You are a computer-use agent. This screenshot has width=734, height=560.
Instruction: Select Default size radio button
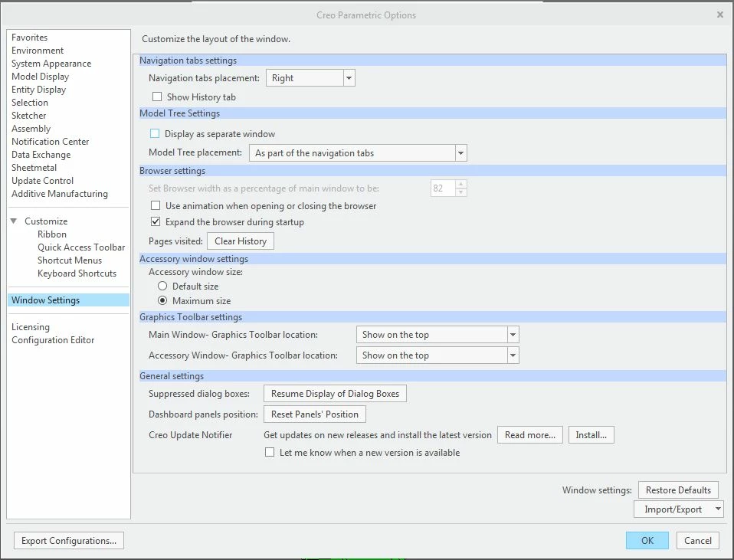coord(162,286)
